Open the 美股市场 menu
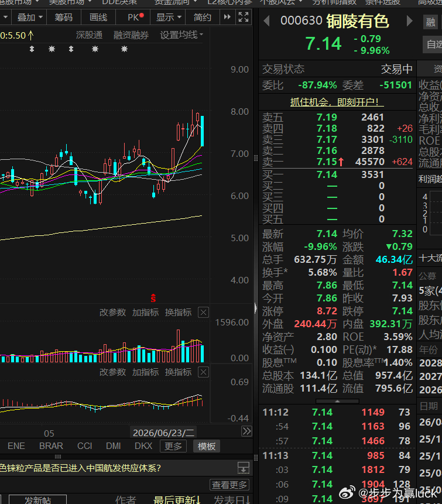 (70, 2)
